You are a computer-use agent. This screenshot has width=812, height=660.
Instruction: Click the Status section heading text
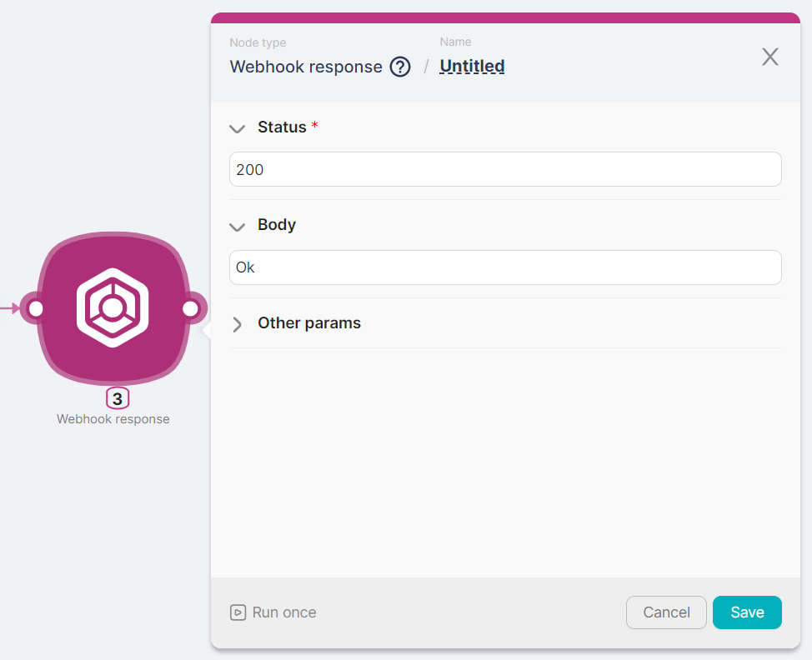click(282, 127)
